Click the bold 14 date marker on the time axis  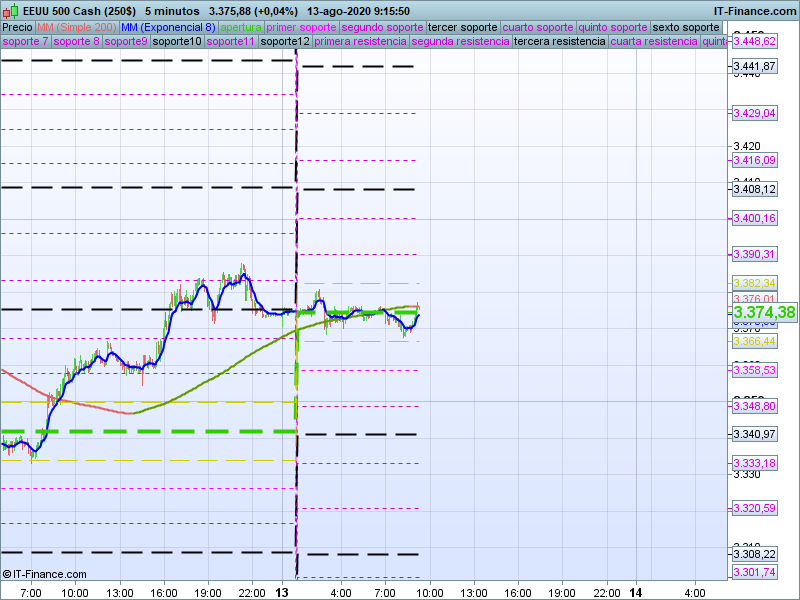[634, 593]
